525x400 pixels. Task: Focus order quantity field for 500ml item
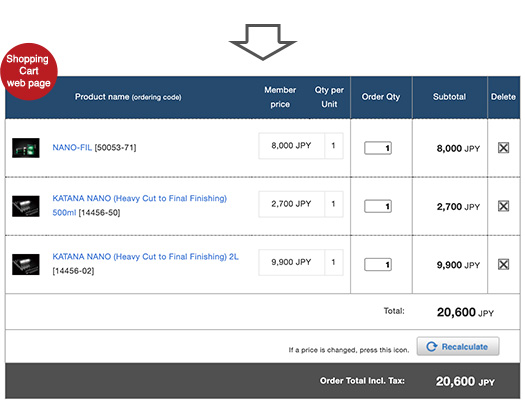pos(378,206)
